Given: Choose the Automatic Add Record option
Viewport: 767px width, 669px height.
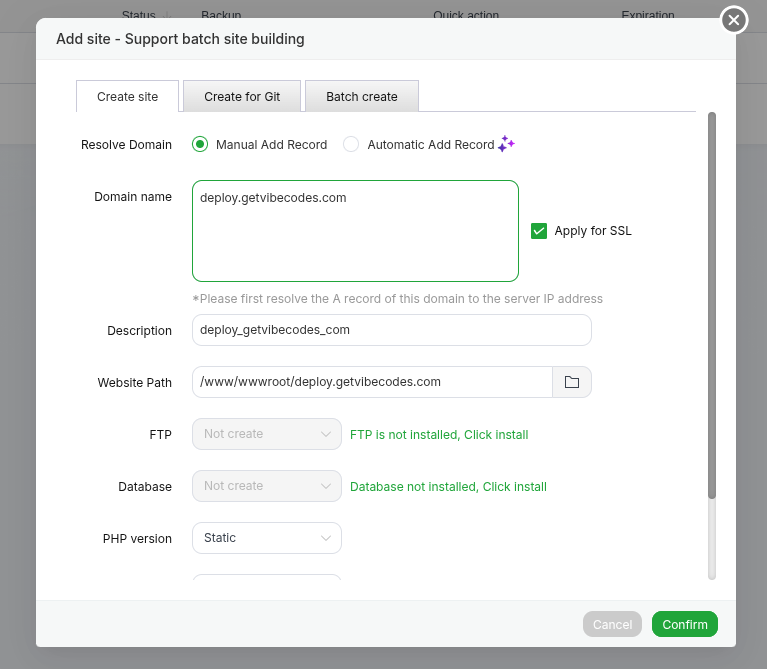Looking at the screenshot, I should [351, 144].
